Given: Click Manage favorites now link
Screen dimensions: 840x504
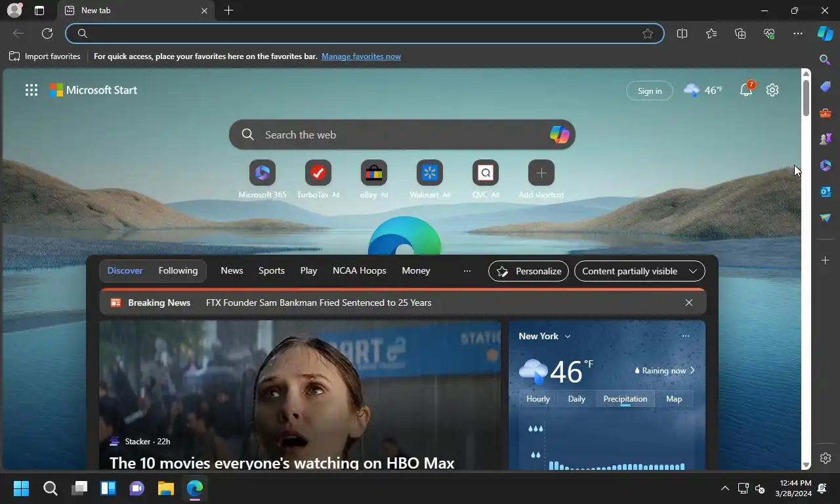Looking at the screenshot, I should click(x=361, y=56).
